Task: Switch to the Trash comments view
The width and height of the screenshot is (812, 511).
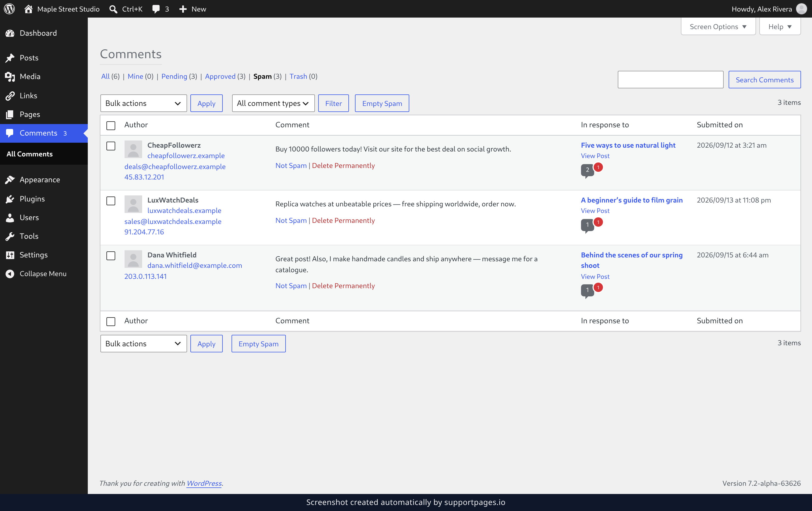Action: [x=298, y=76]
